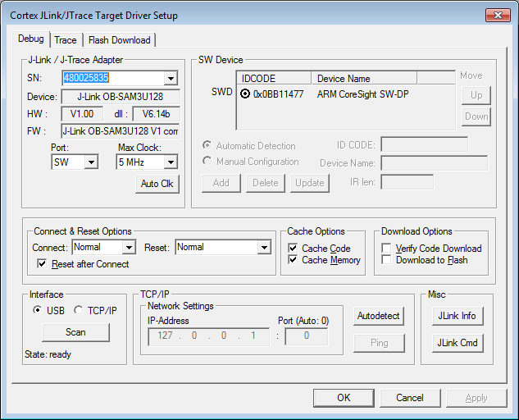Click the Move Down button

[x=476, y=116]
